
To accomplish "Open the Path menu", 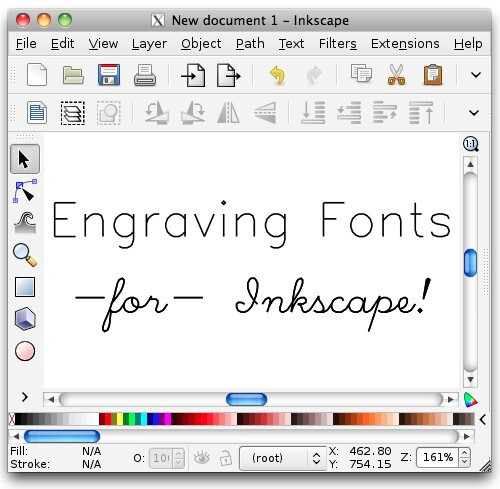I will 250,44.
